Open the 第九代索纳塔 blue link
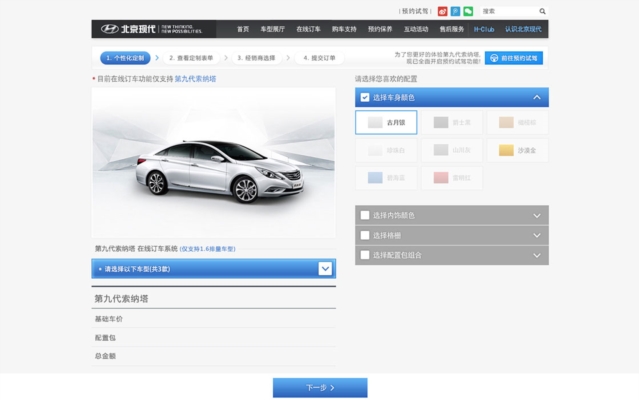Viewport: 639px width, 400px height. point(195,79)
